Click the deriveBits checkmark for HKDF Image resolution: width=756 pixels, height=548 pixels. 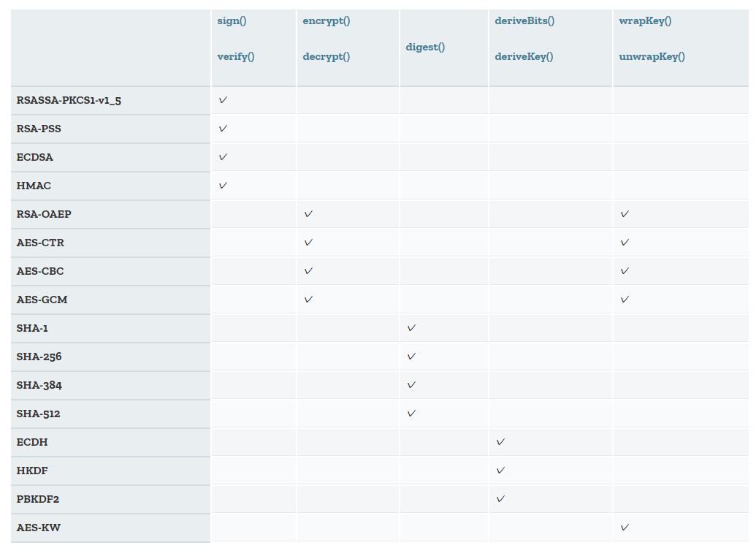click(500, 470)
